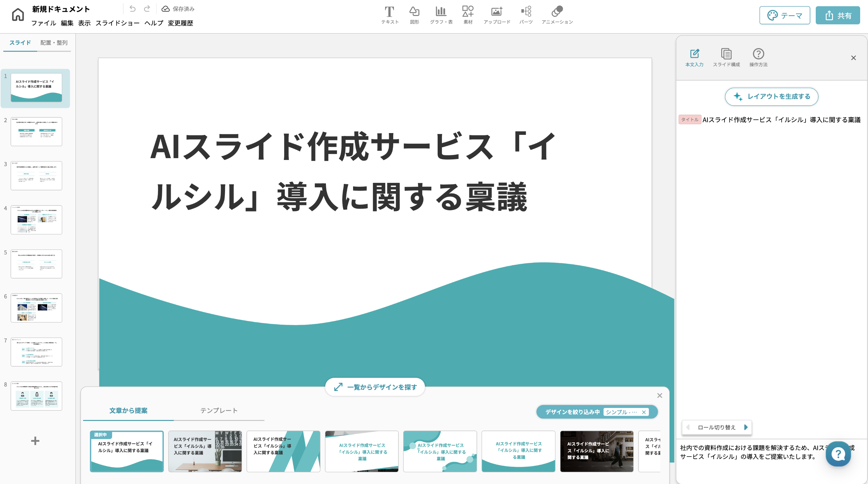Open the パーツ parts tool
The height and width of the screenshot is (484, 868).
[x=526, y=15]
